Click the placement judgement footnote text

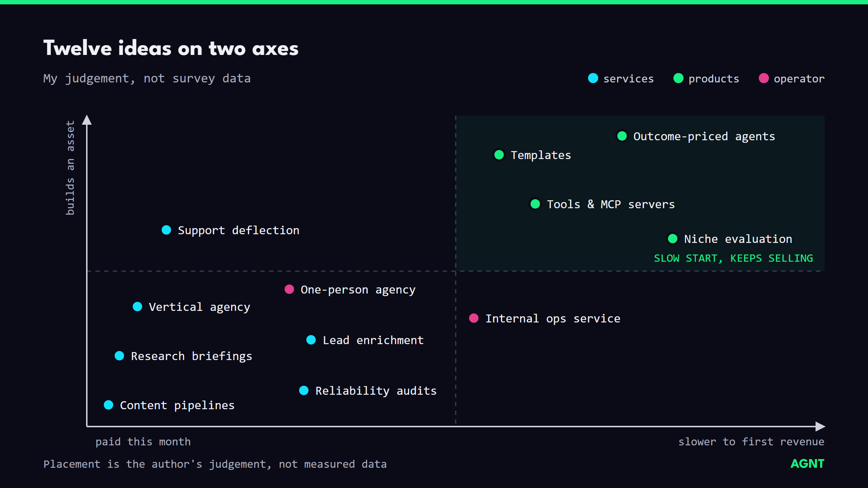(x=215, y=465)
